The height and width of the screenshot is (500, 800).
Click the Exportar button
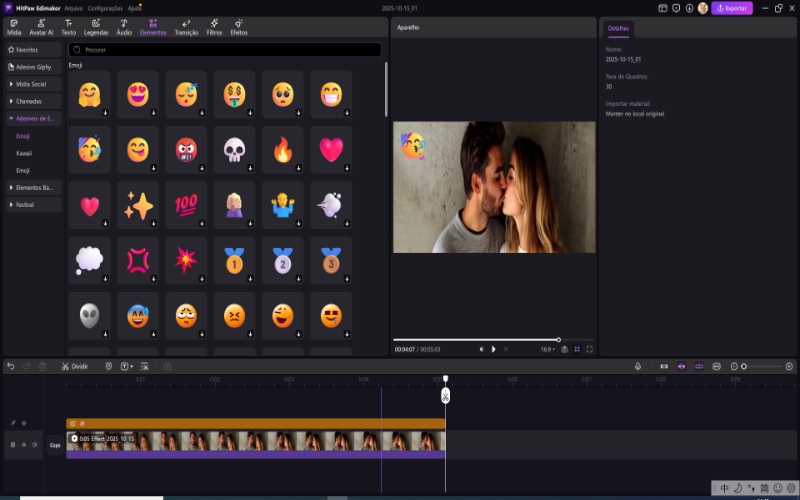coord(732,8)
